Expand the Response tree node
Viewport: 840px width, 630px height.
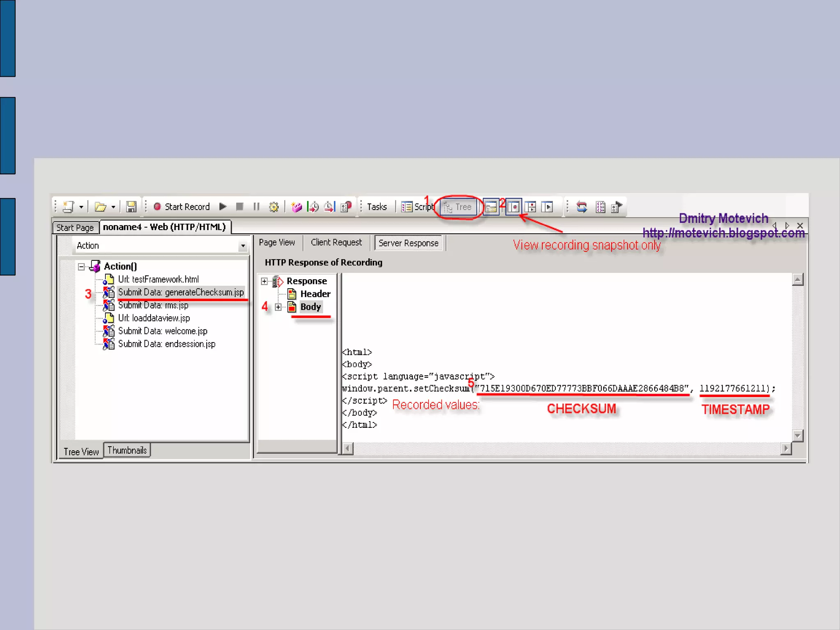pos(264,281)
